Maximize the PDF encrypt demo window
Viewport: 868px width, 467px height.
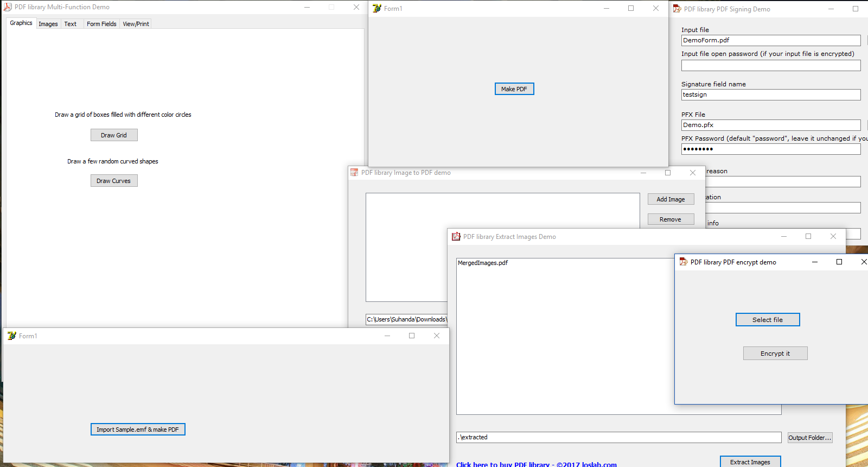coord(839,262)
